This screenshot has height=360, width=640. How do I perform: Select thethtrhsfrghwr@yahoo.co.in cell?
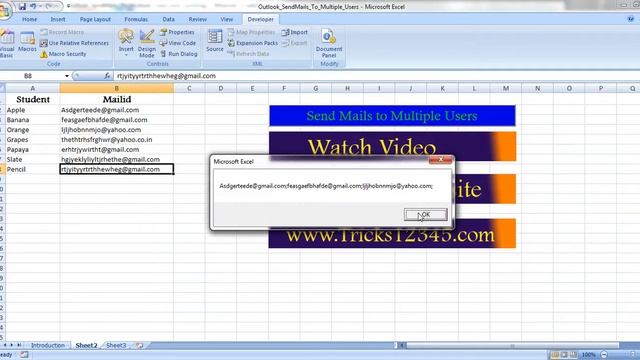pyautogui.click(x=117, y=139)
